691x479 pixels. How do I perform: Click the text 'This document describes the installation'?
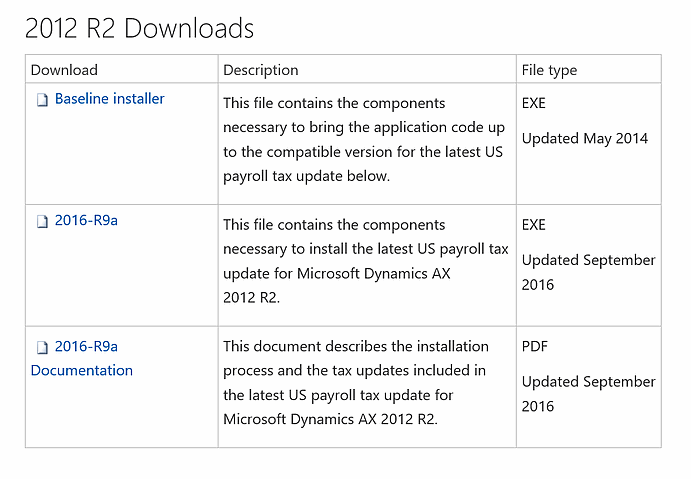[356, 346]
